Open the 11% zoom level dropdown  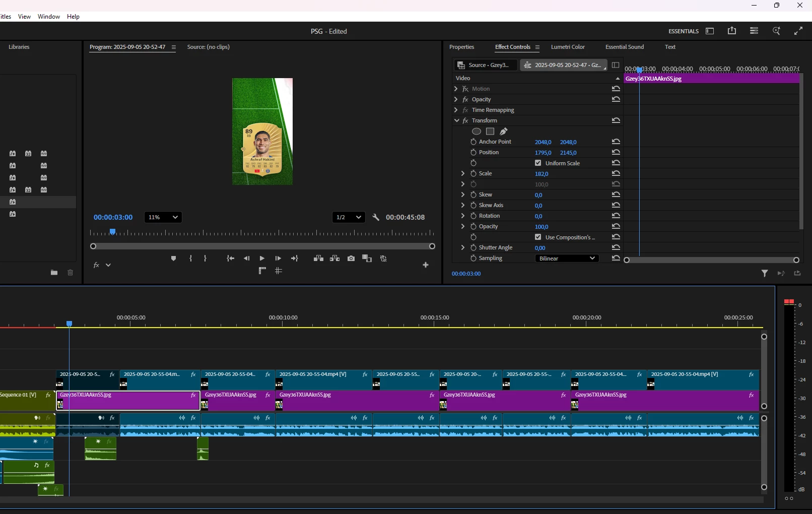tap(163, 217)
